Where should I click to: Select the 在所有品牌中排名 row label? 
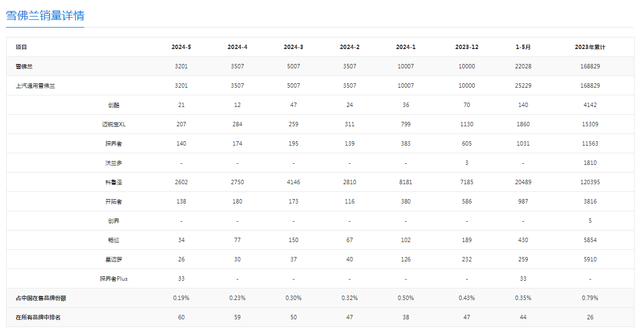[39, 317]
